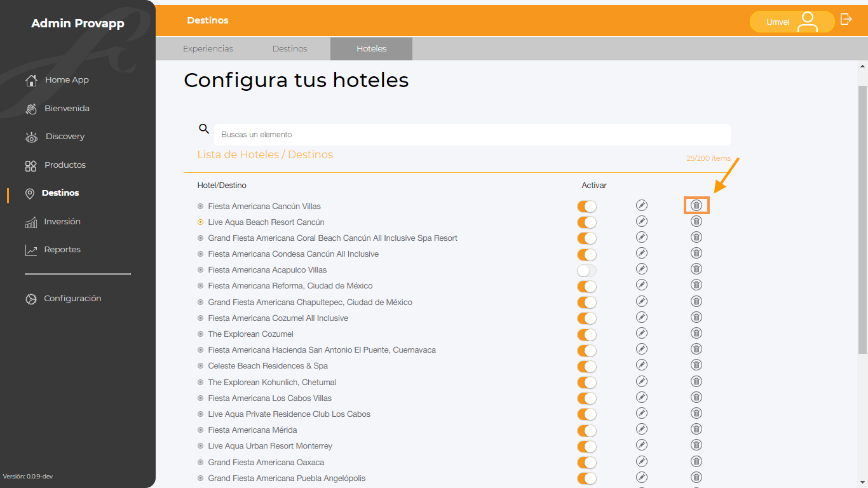The image size is (868, 488).
Task: Switch to the Experiencias tab
Action: pos(208,48)
